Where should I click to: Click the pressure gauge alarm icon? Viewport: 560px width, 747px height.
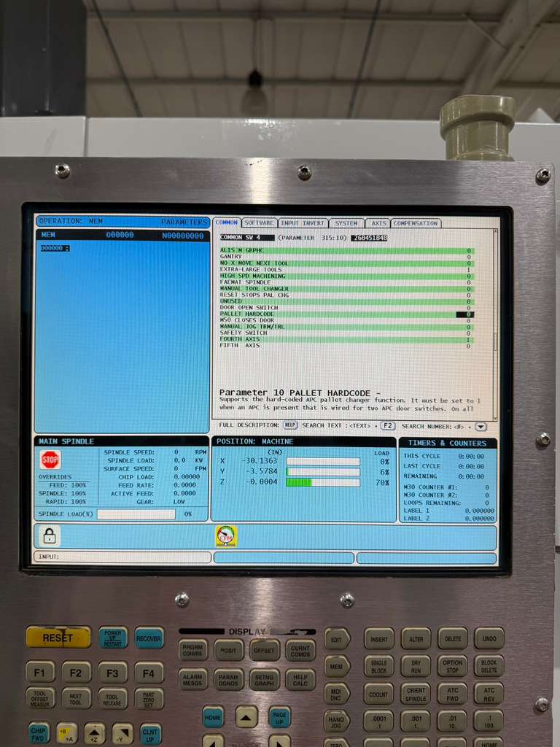click(x=226, y=535)
